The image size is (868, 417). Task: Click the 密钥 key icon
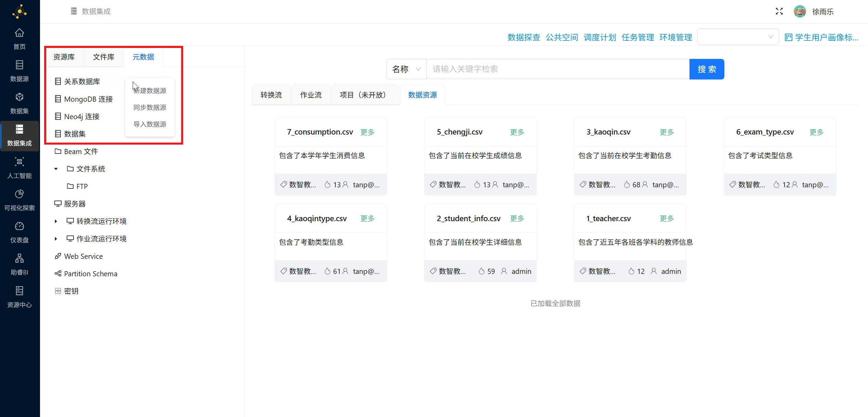(x=58, y=291)
